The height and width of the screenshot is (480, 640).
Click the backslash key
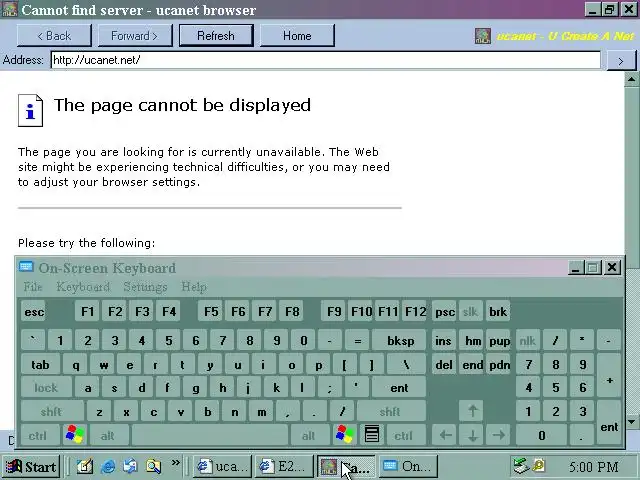[406, 364]
